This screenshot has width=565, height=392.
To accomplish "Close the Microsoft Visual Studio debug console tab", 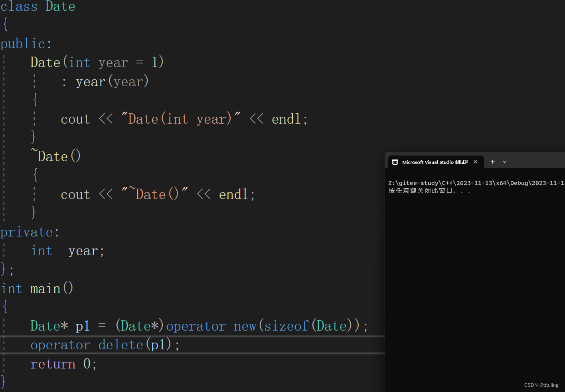I will [475, 162].
